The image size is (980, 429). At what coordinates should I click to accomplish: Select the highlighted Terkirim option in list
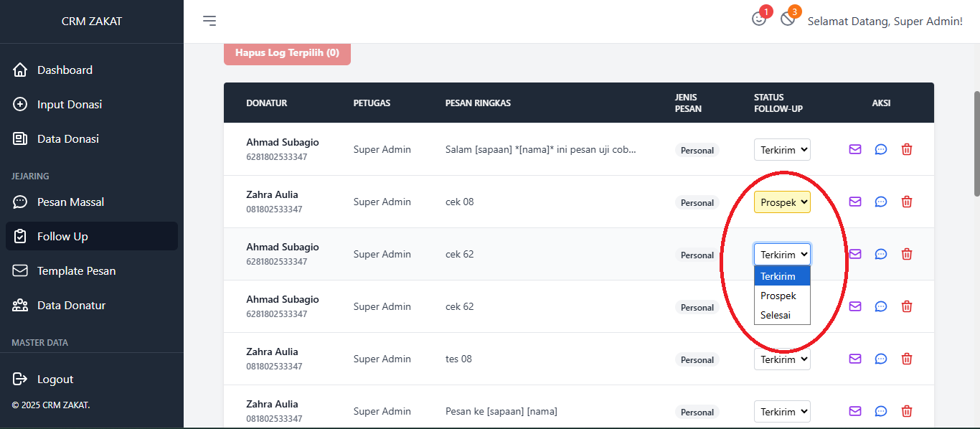click(x=778, y=276)
